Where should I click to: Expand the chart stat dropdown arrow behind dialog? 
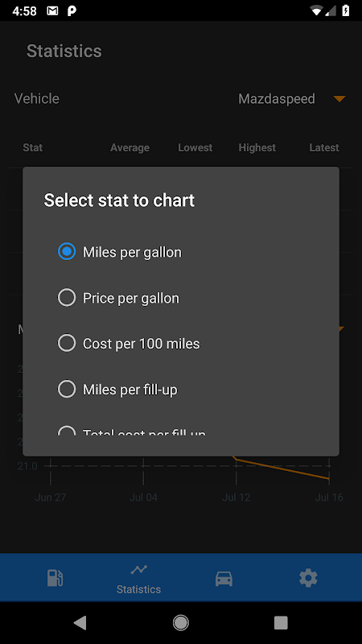pyautogui.click(x=340, y=328)
